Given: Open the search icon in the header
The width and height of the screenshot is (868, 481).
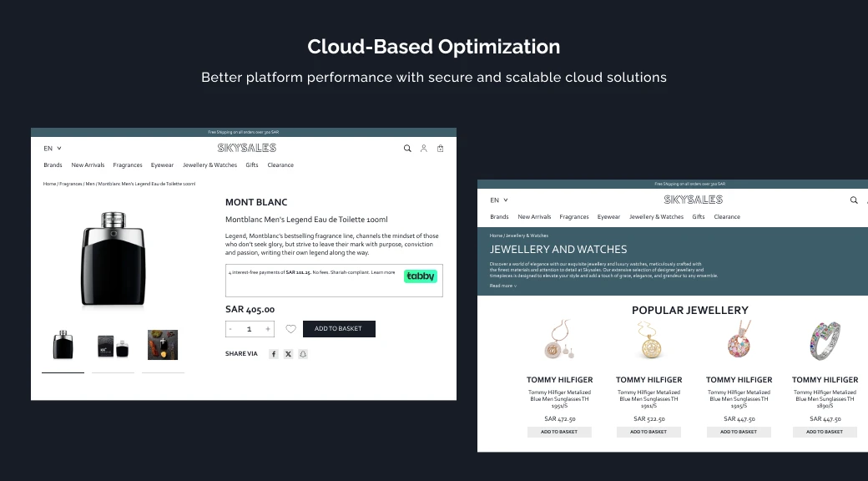Looking at the screenshot, I should click(x=407, y=148).
